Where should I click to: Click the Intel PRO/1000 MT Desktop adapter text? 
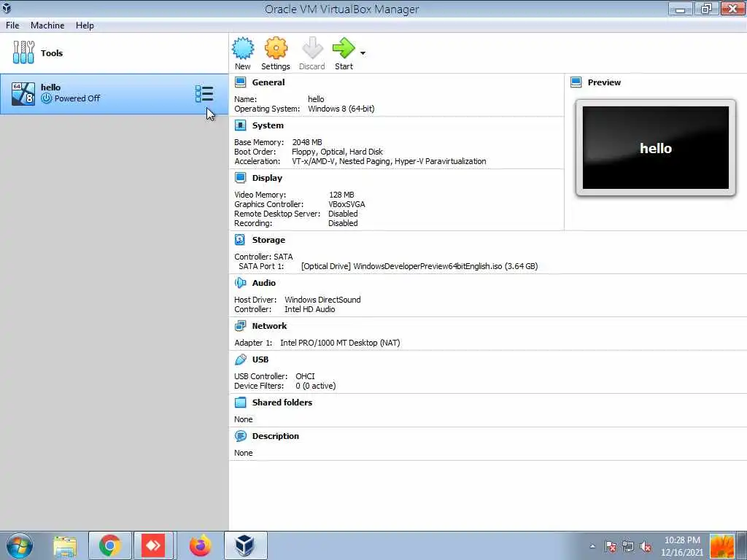[340, 343]
